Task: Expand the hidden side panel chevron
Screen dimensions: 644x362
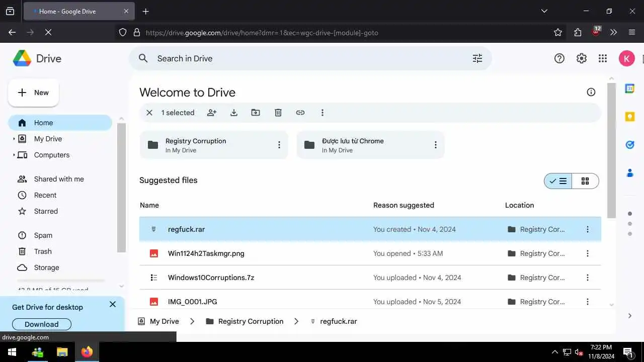Action: (629, 316)
